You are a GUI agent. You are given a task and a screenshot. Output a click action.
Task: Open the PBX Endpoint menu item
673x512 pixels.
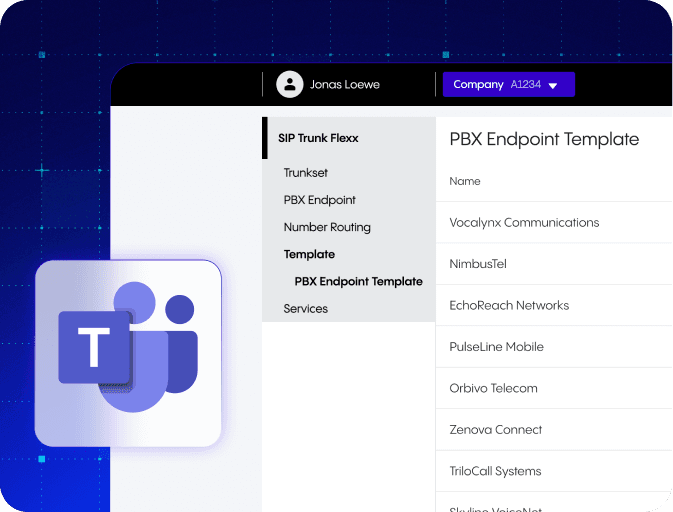tap(319, 200)
